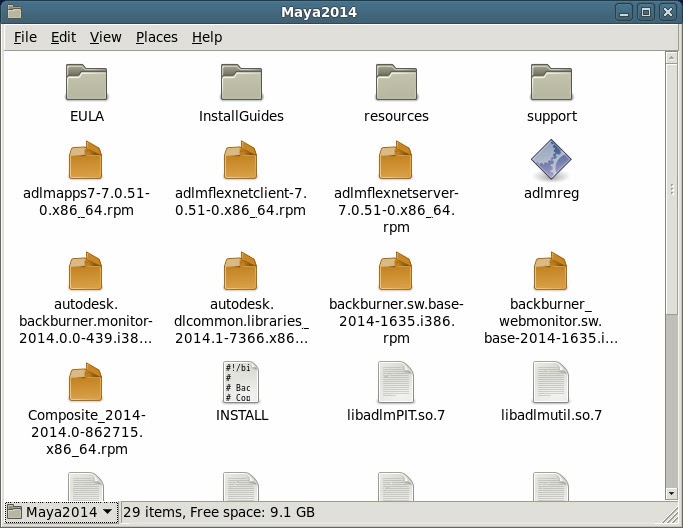Click the INSTALL file name label
The width and height of the screenshot is (683, 528).
[242, 415]
